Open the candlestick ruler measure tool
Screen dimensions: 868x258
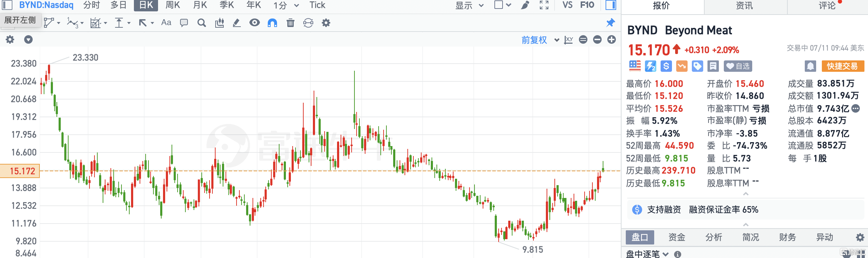click(219, 23)
